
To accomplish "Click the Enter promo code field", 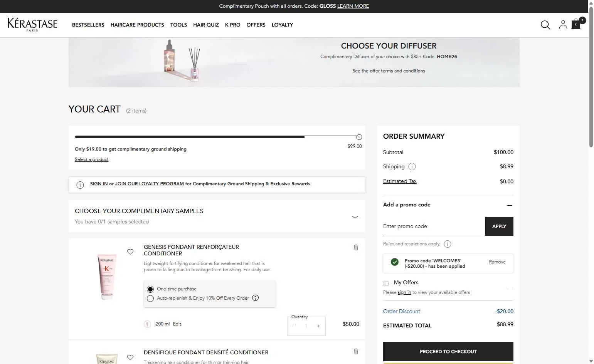I will pyautogui.click(x=434, y=226).
